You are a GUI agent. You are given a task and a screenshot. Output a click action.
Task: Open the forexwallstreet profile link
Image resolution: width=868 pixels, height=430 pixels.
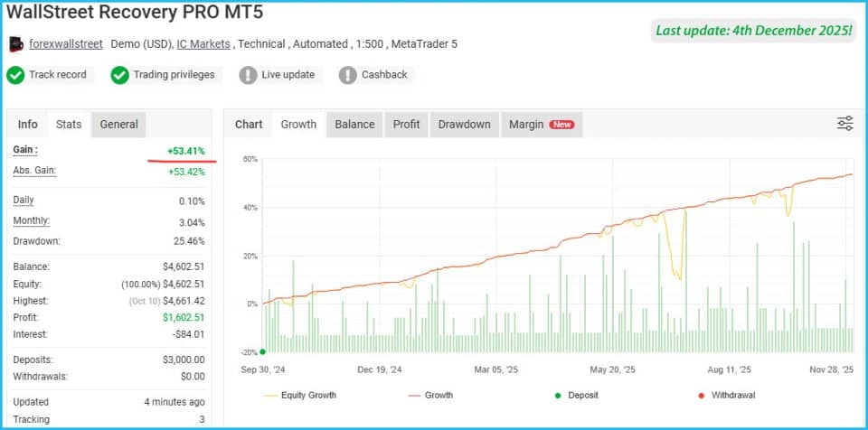(66, 43)
